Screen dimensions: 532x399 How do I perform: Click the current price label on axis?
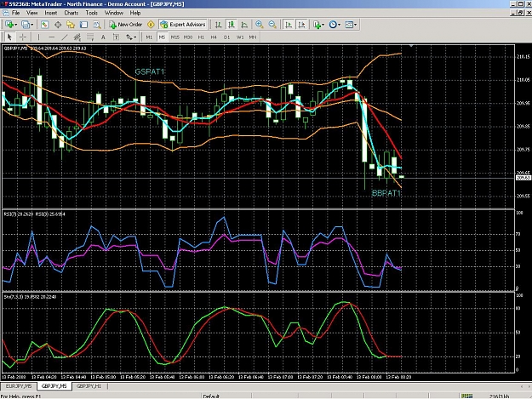tap(523, 178)
